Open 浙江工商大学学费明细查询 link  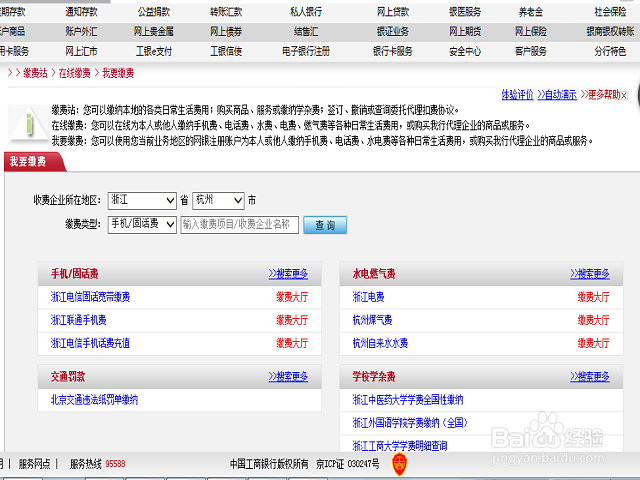[400, 446]
